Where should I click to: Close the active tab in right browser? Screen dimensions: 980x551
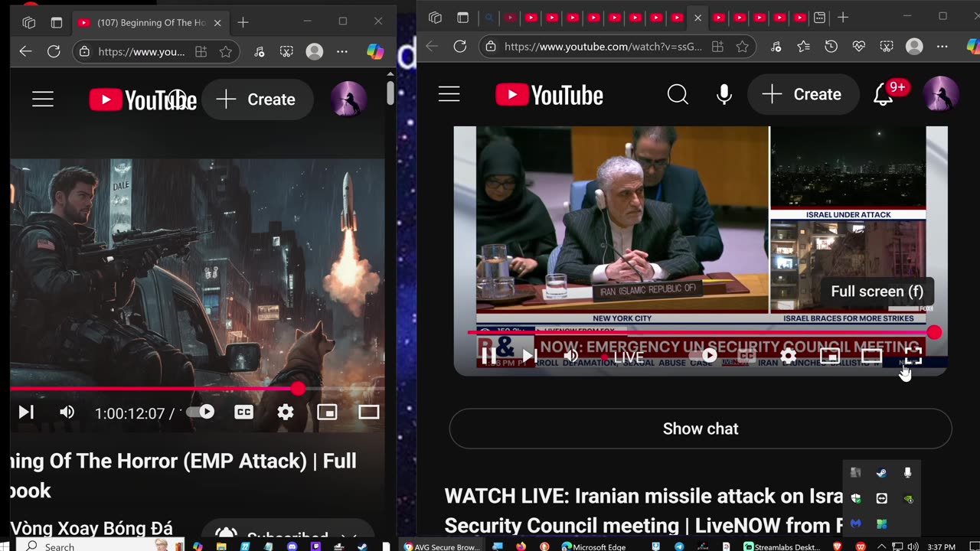pyautogui.click(x=697, y=18)
